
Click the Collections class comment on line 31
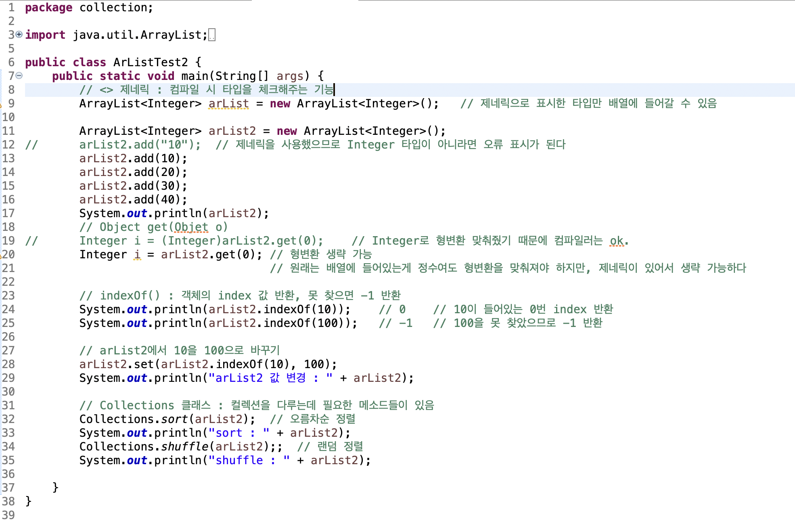257,406
